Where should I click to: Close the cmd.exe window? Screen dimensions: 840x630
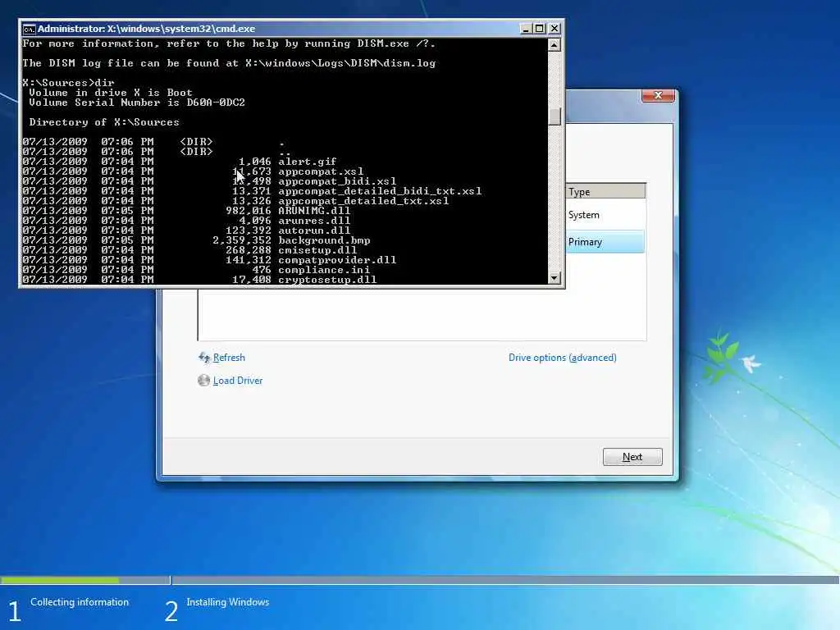click(x=555, y=29)
